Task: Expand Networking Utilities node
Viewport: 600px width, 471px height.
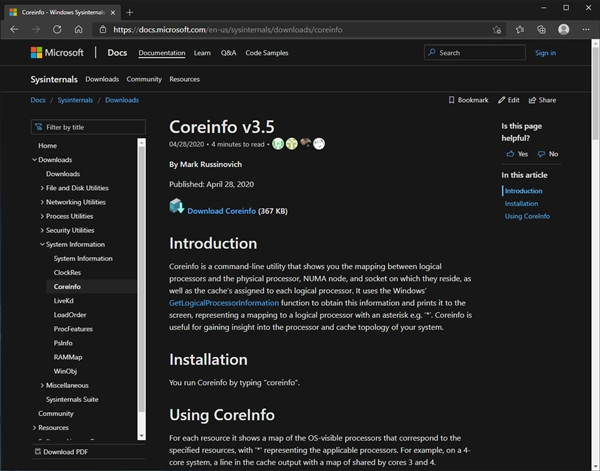Action: click(x=42, y=202)
